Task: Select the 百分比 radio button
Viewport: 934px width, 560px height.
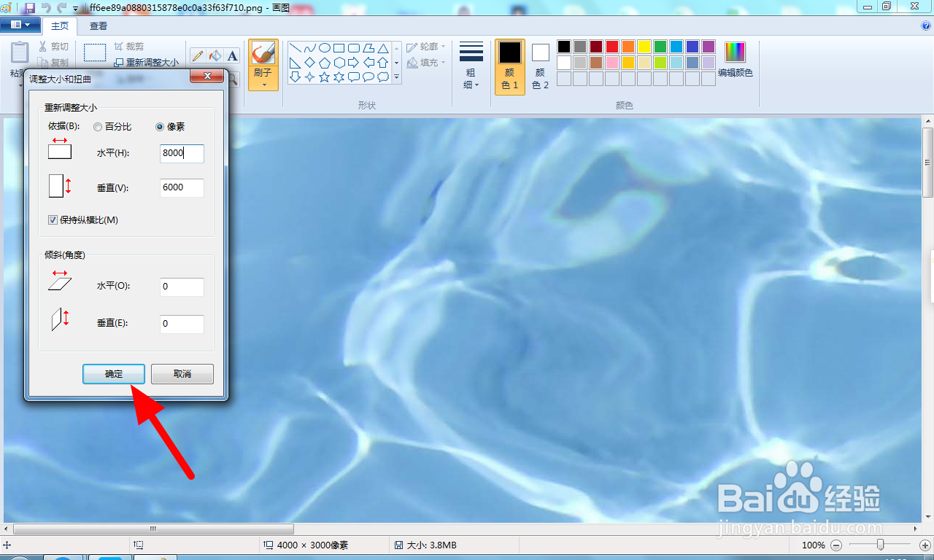Action: tap(112, 126)
